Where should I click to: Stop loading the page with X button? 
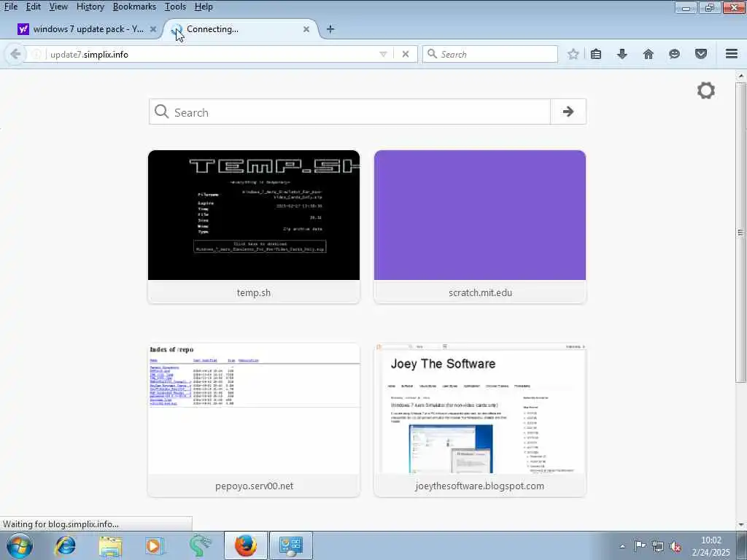[406, 54]
